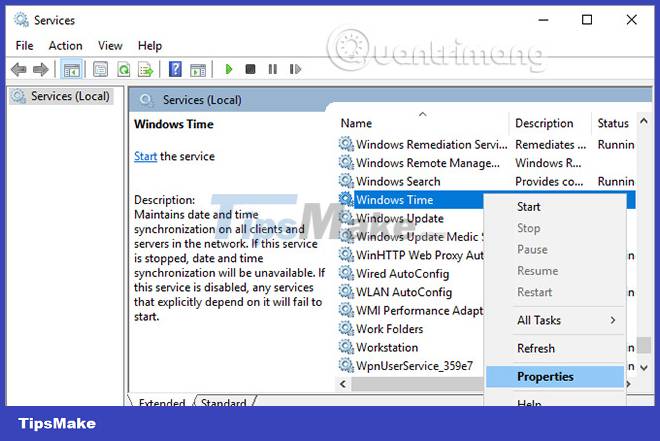Open the blue Help toolbar icon
Viewport: 660px width, 441px height.
click(175, 69)
